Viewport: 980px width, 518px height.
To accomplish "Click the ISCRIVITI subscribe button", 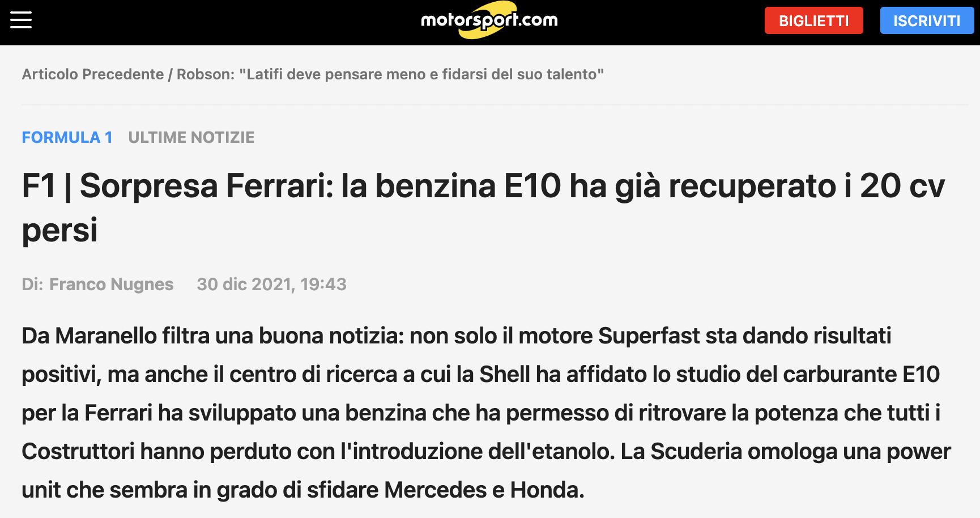I will (927, 20).
